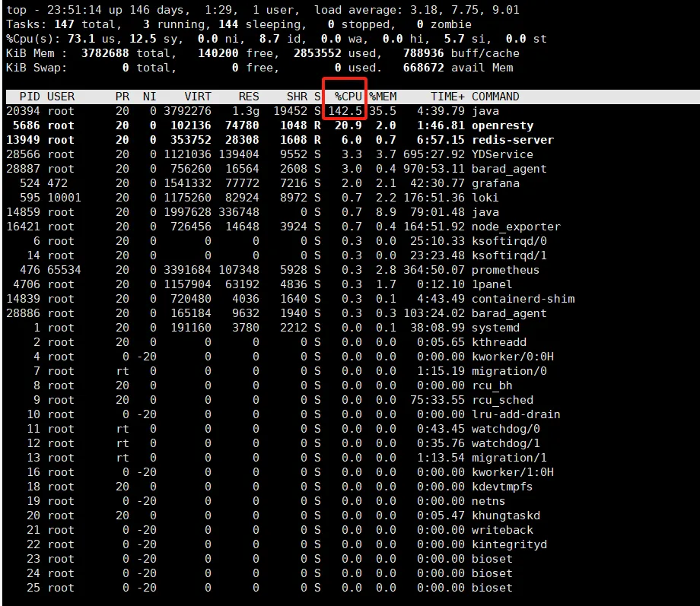Click the YDService process name
This screenshot has width=700, height=606.
[503, 154]
